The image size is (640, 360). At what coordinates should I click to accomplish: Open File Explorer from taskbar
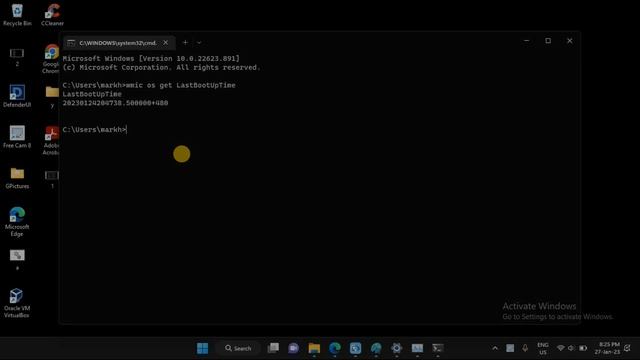[x=314, y=348]
